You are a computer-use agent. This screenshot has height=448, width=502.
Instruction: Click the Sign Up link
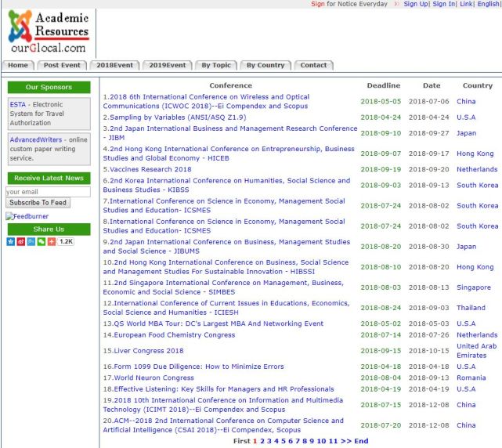point(416,4)
